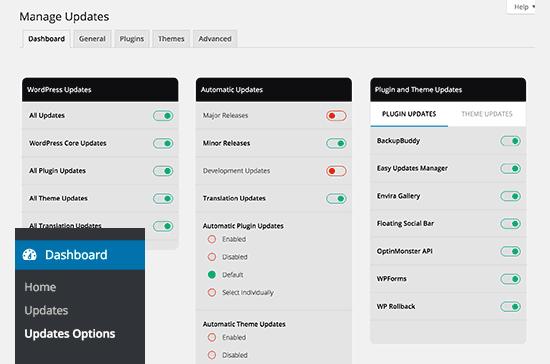The width and height of the screenshot is (550, 364).
Task: Open the Help dropdown
Action: (x=521, y=7)
